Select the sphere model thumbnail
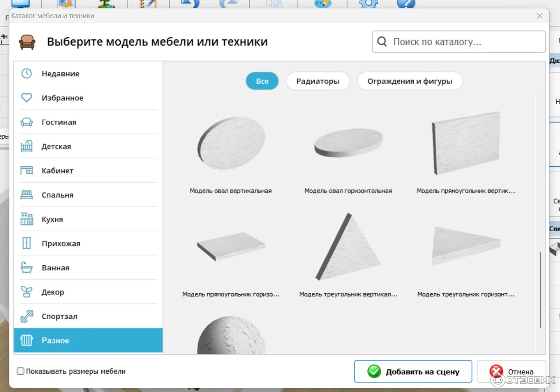 [x=231, y=335]
